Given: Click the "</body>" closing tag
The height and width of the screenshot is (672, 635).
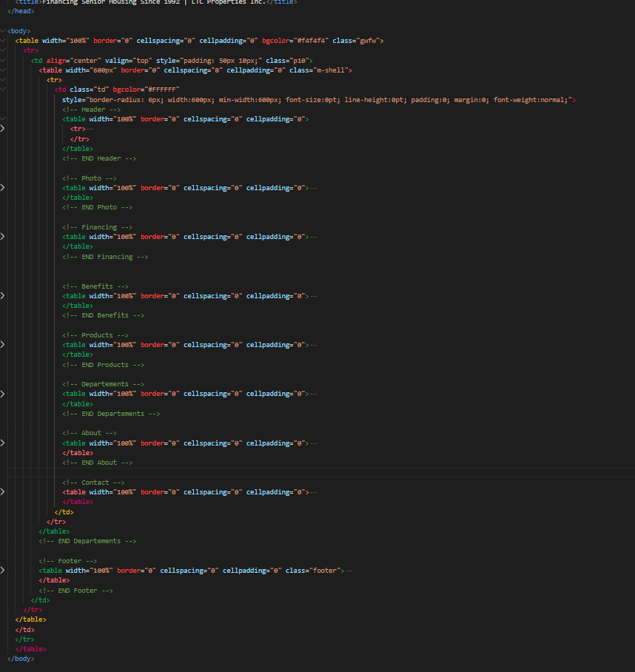Looking at the screenshot, I should [x=21, y=659].
